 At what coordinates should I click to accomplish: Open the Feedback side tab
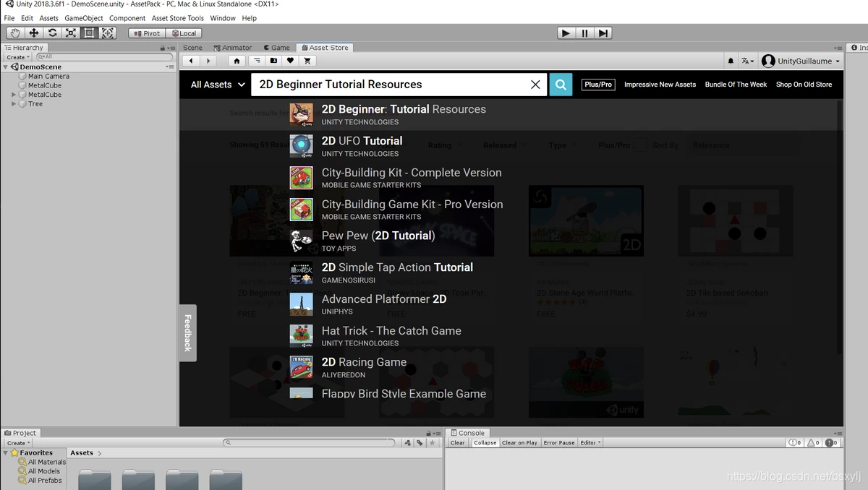point(187,333)
